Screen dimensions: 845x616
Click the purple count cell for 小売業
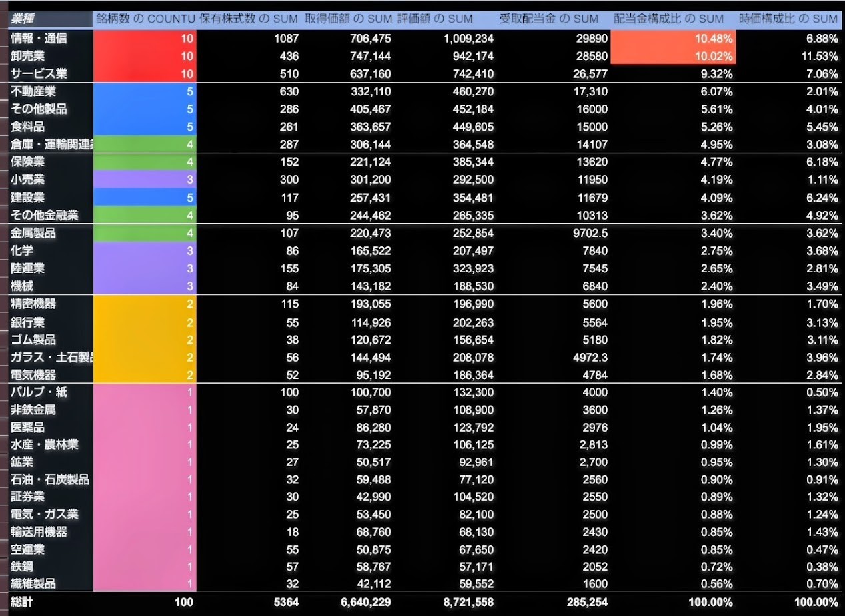145,180
